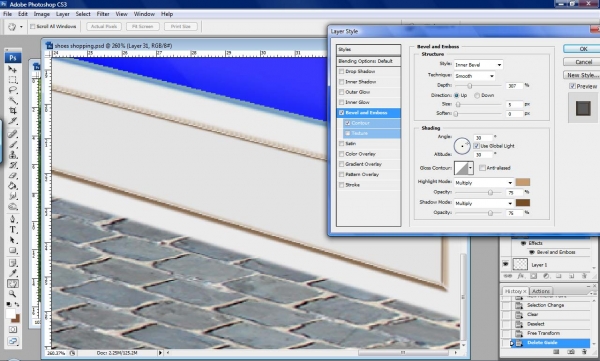Open the Gloss Contour picker arrow

point(470,168)
